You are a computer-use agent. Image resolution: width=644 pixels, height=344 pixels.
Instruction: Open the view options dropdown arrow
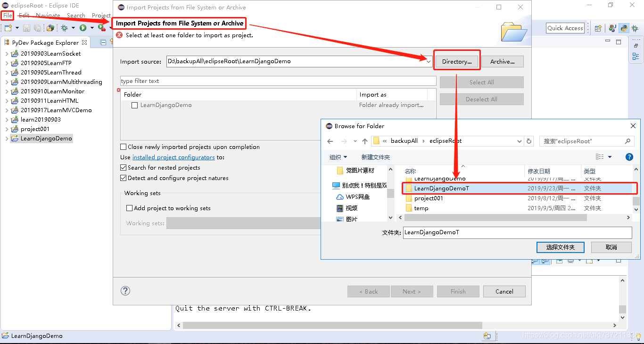coord(610,157)
